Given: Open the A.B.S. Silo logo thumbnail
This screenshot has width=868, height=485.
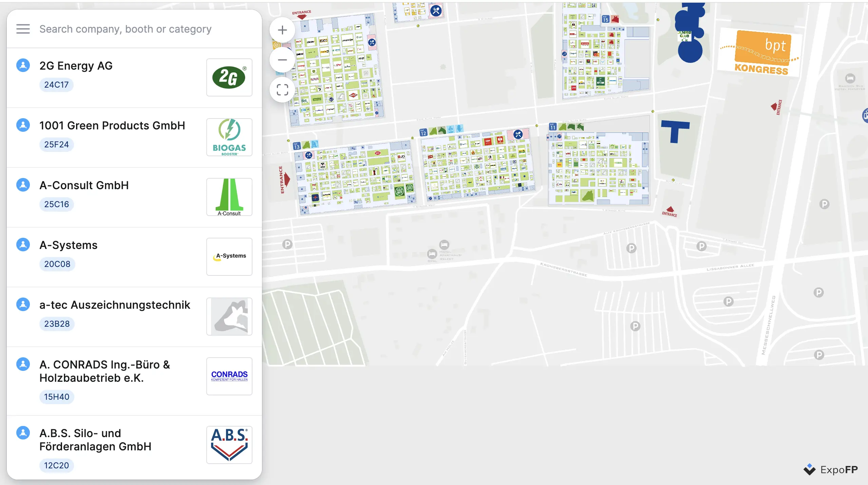Looking at the screenshot, I should tap(229, 445).
